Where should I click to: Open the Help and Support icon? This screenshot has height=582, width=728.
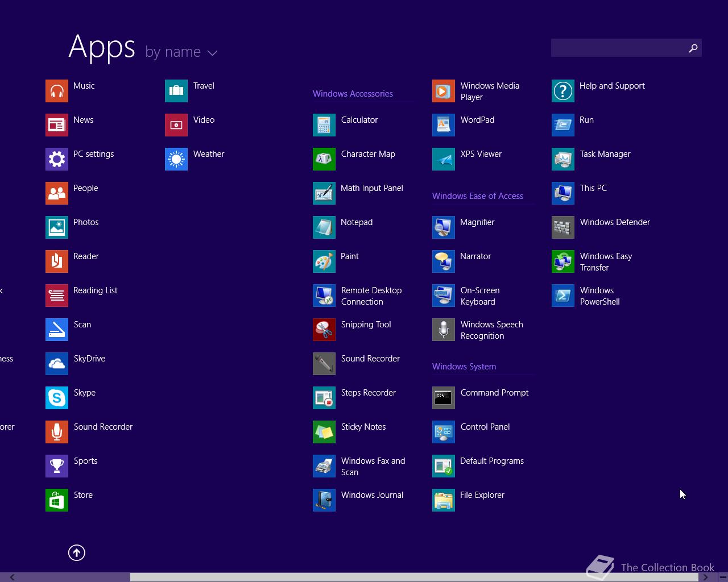coord(563,91)
